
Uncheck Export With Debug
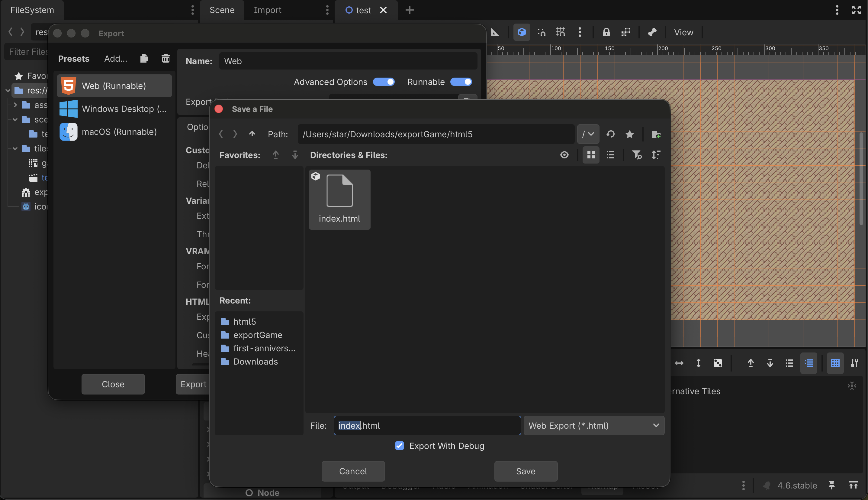(x=399, y=446)
